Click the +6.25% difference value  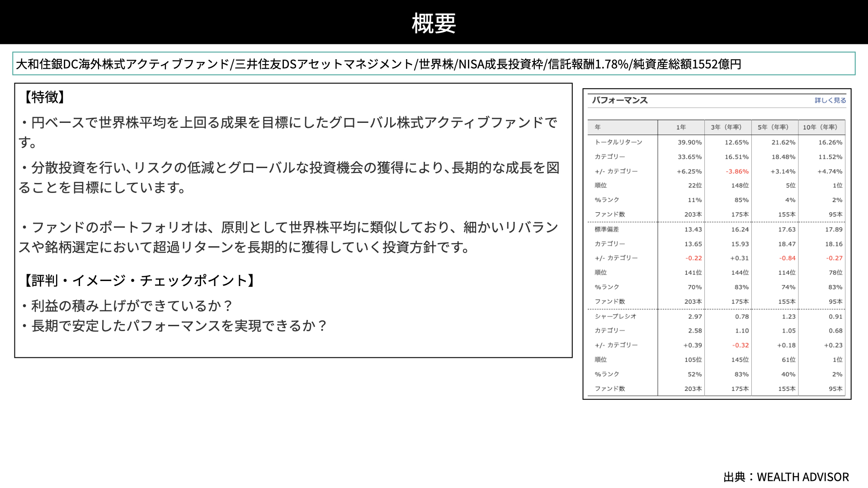(x=689, y=171)
